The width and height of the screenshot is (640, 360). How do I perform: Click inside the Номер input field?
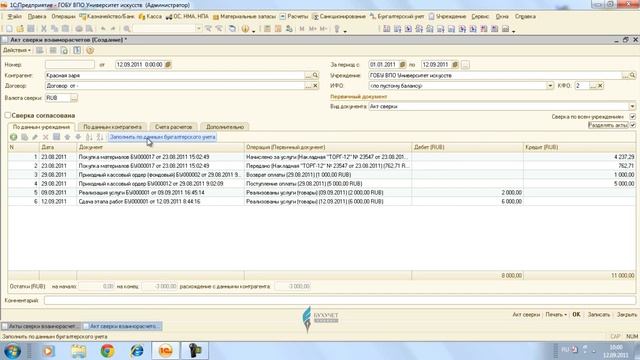point(70,64)
